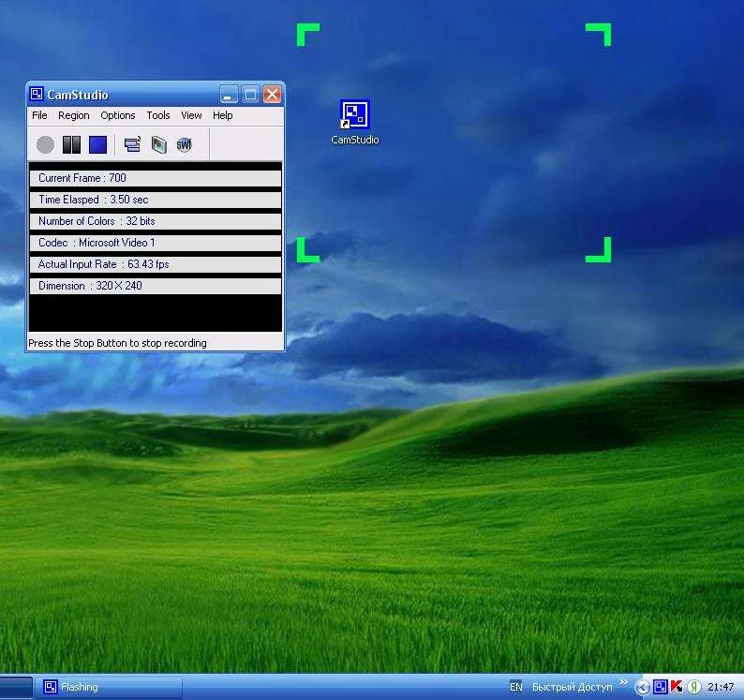Pause recording with the Pause button
744x700 pixels.
pos(71,144)
